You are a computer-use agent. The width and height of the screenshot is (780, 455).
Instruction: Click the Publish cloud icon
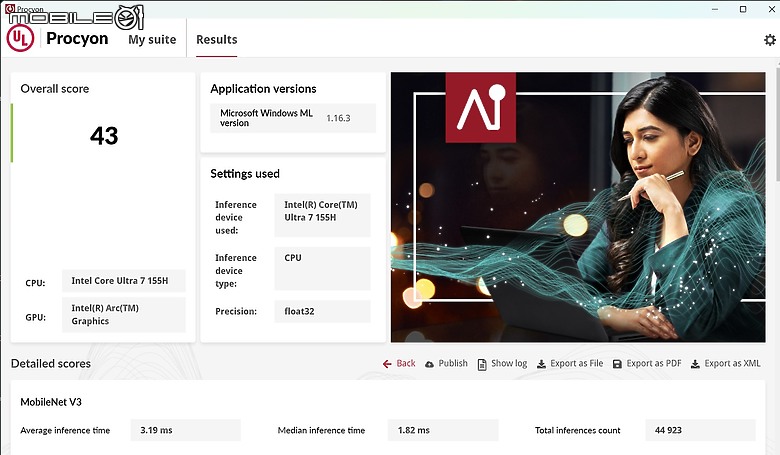pos(429,364)
